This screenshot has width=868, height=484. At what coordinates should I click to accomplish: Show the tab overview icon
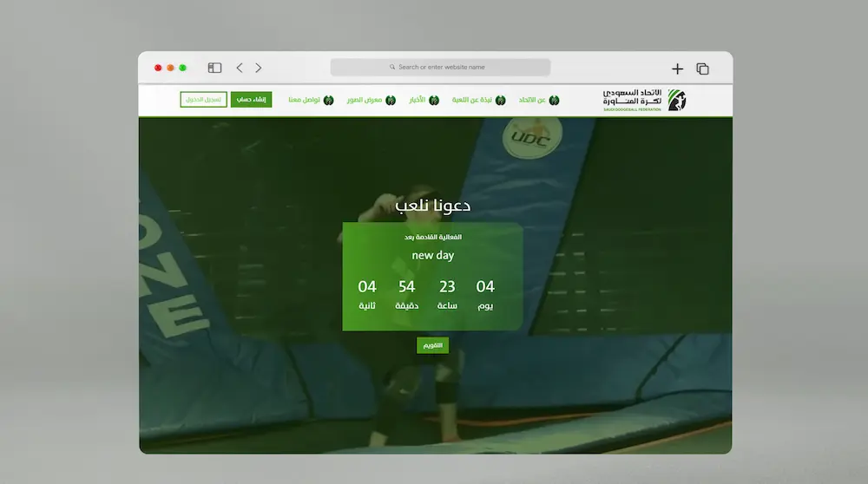(702, 69)
